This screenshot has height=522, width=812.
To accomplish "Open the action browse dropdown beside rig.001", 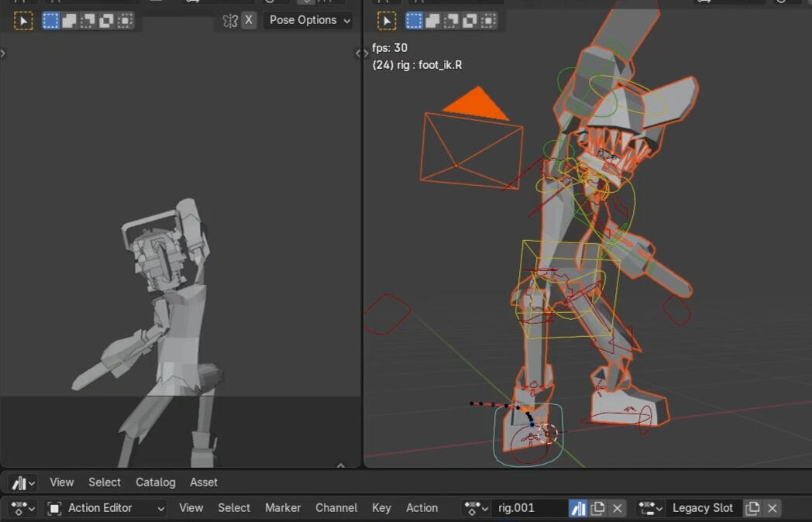I will coord(476,508).
